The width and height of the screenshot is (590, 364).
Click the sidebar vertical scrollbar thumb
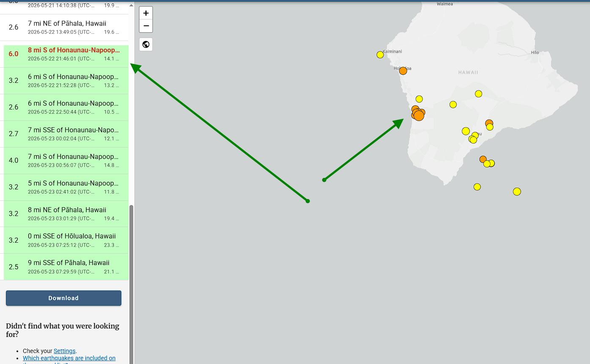131,284
